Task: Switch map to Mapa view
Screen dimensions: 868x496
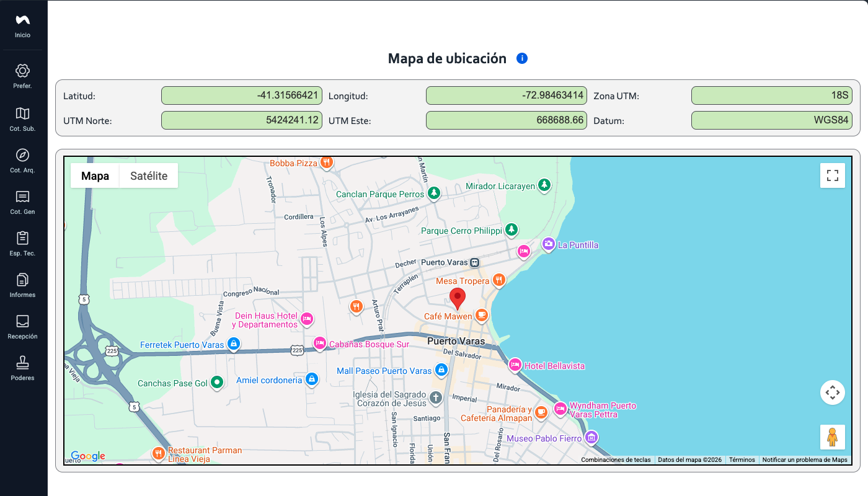Action: (95, 175)
